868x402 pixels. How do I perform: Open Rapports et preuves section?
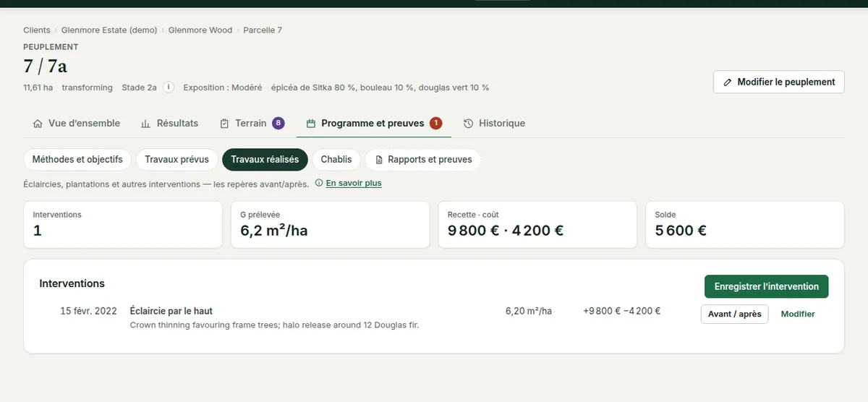pyautogui.click(x=423, y=160)
